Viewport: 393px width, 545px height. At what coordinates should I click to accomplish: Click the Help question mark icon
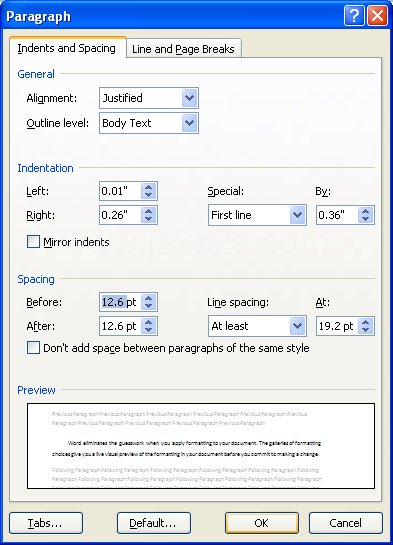[354, 16]
